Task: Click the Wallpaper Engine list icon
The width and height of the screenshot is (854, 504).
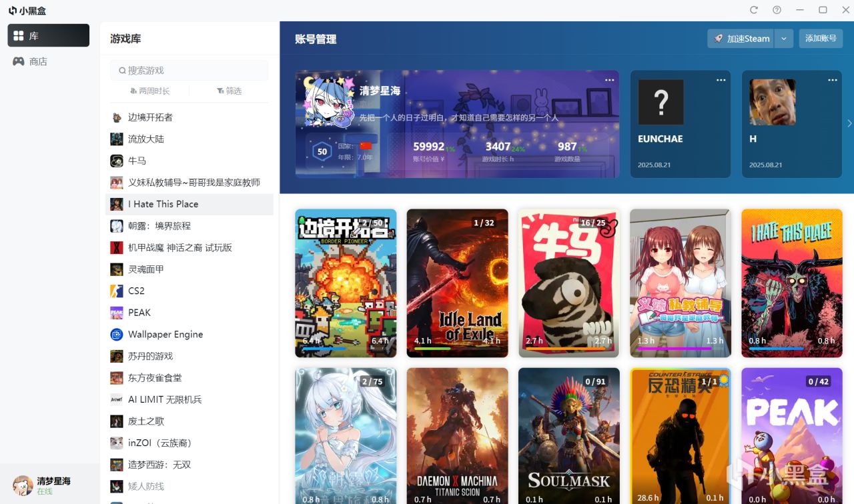Action: (117, 334)
